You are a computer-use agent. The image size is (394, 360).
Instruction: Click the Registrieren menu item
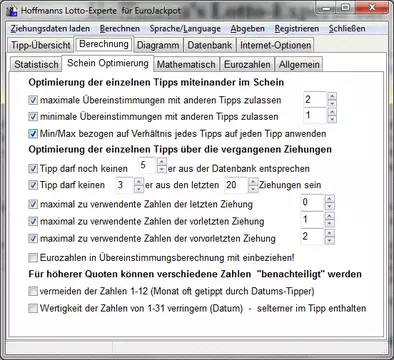297,29
